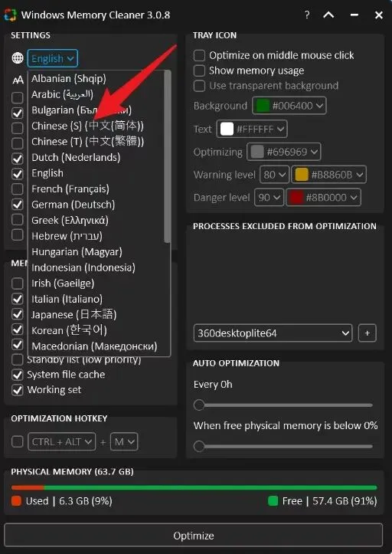This screenshot has width=392, height=554.
Task: Enable the optimization hotkey checkbox
Action: click(18, 441)
